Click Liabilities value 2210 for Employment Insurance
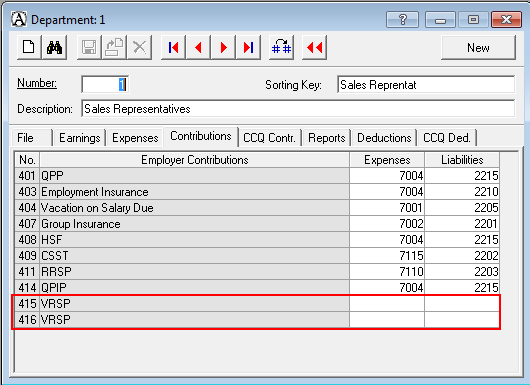The height and width of the screenshot is (385, 530). (462, 192)
